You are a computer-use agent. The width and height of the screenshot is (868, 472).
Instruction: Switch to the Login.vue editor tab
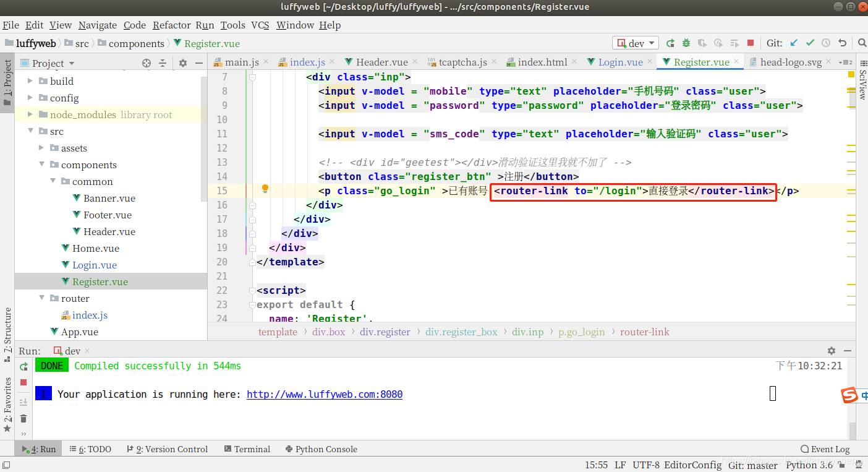click(620, 62)
